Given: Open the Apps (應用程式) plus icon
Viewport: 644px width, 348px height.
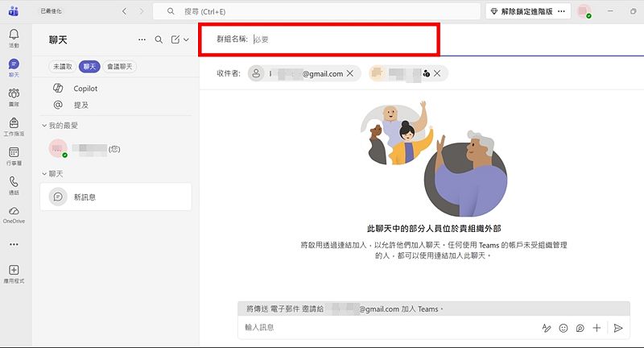Looking at the screenshot, I should pos(14,274).
